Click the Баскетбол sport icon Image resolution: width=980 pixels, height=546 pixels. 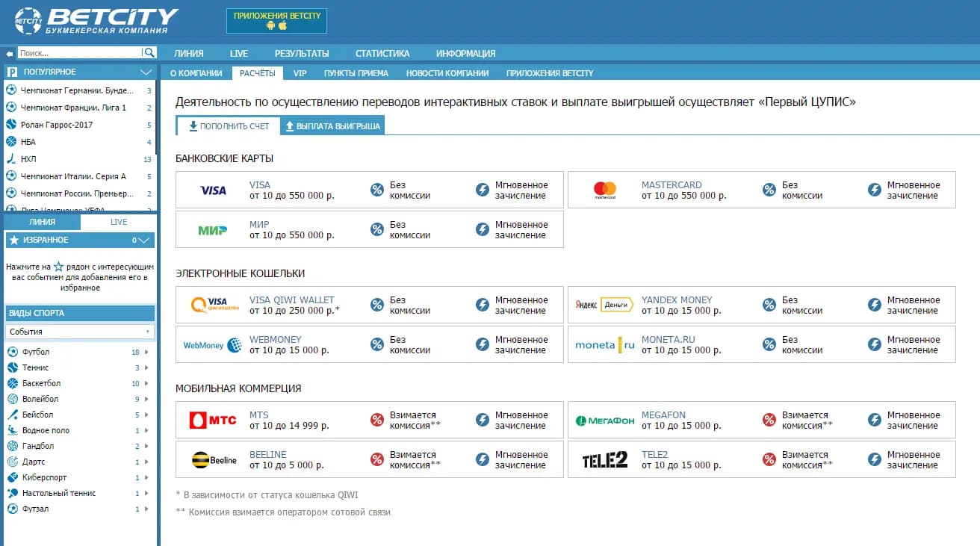[12, 383]
